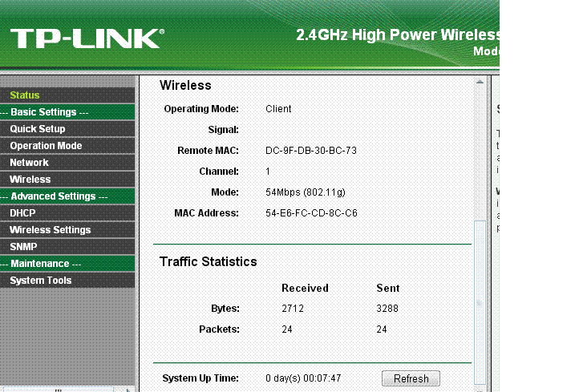Viewport: 575px width, 392px height.
Task: Click scroll up arrow of status panel
Action: click(480, 82)
